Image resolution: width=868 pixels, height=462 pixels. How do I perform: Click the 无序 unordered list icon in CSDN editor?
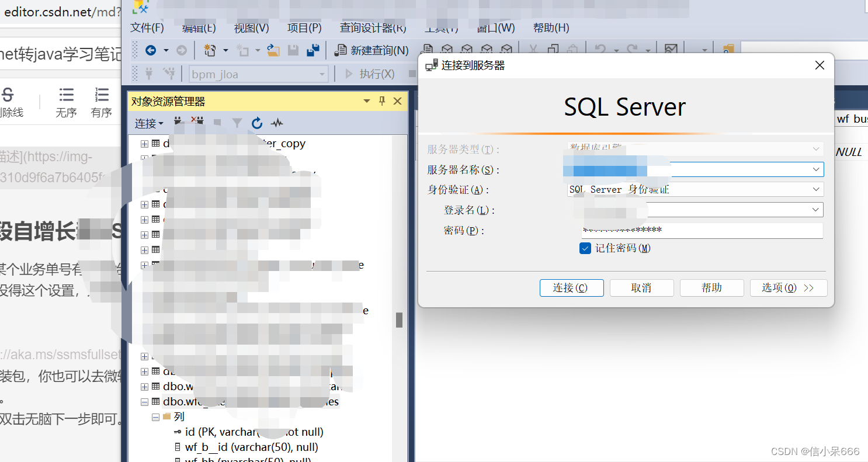coord(67,95)
